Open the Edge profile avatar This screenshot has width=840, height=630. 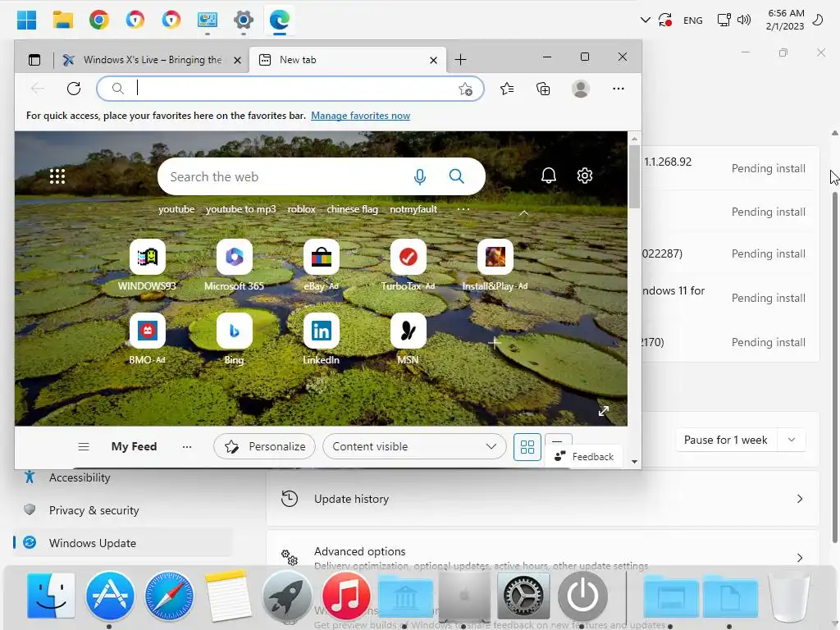pos(581,89)
